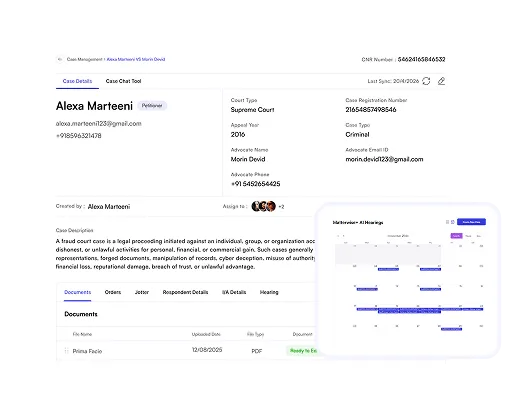Click the calendar view icon in hearings panel
The width and height of the screenshot is (530, 405).
[x=453, y=222]
